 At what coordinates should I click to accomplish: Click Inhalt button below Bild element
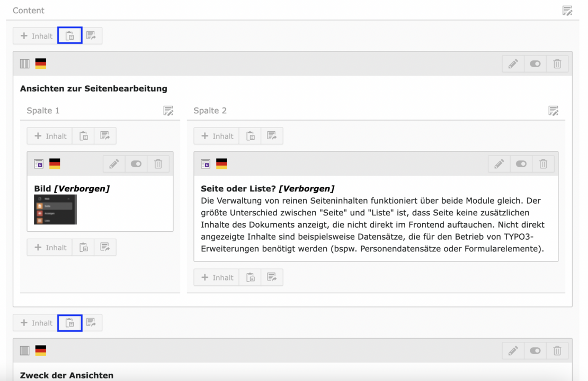[x=50, y=247]
